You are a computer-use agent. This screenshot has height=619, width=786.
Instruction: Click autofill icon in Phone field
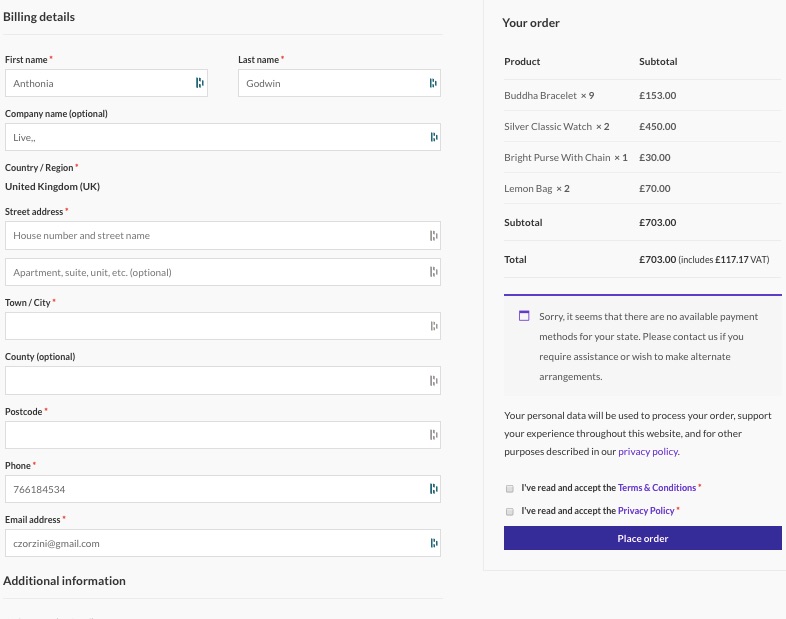(433, 489)
